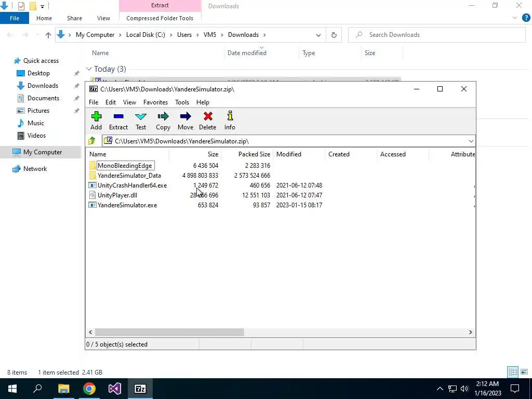
Task: Click the 7-Zip horizontal scrollbar thumb
Action: (169, 332)
